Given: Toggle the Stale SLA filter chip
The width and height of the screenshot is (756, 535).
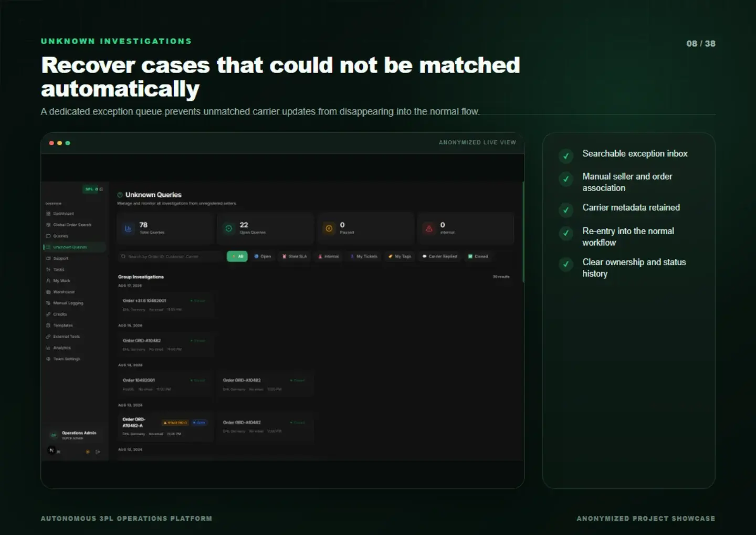Looking at the screenshot, I should (295, 257).
